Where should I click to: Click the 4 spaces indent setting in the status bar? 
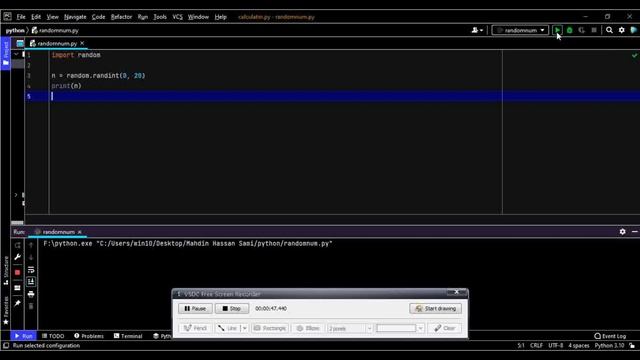pos(578,345)
